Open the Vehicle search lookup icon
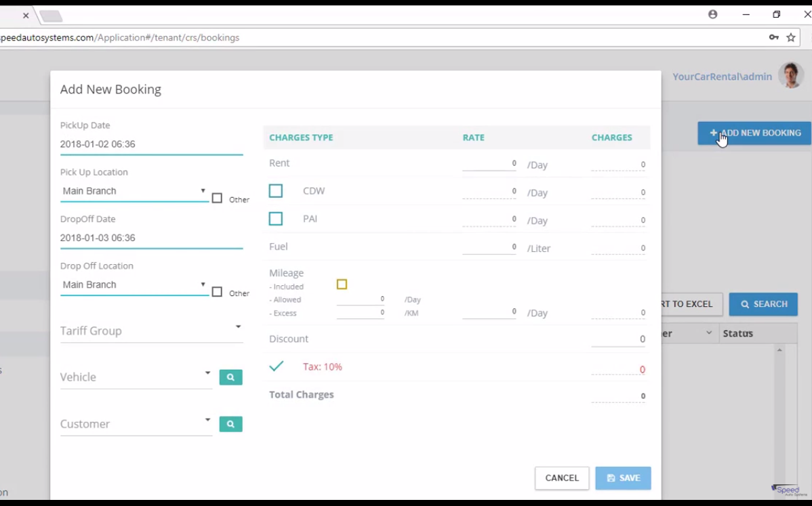The width and height of the screenshot is (812, 506). (x=230, y=377)
